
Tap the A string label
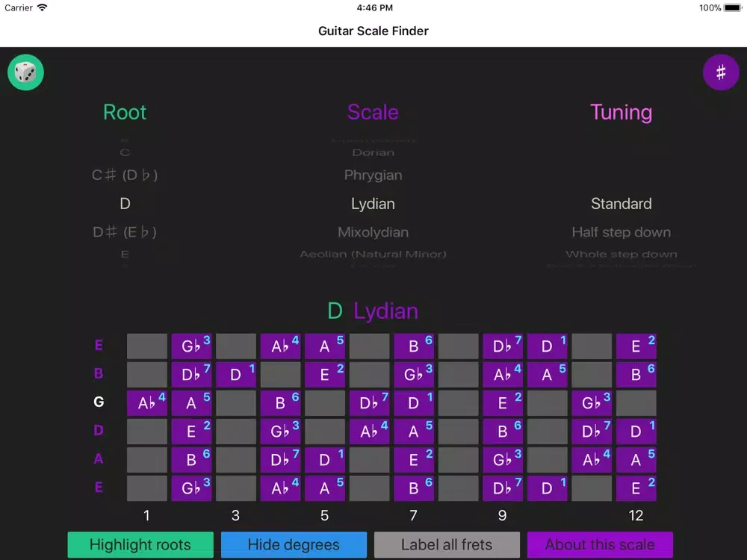click(99, 459)
